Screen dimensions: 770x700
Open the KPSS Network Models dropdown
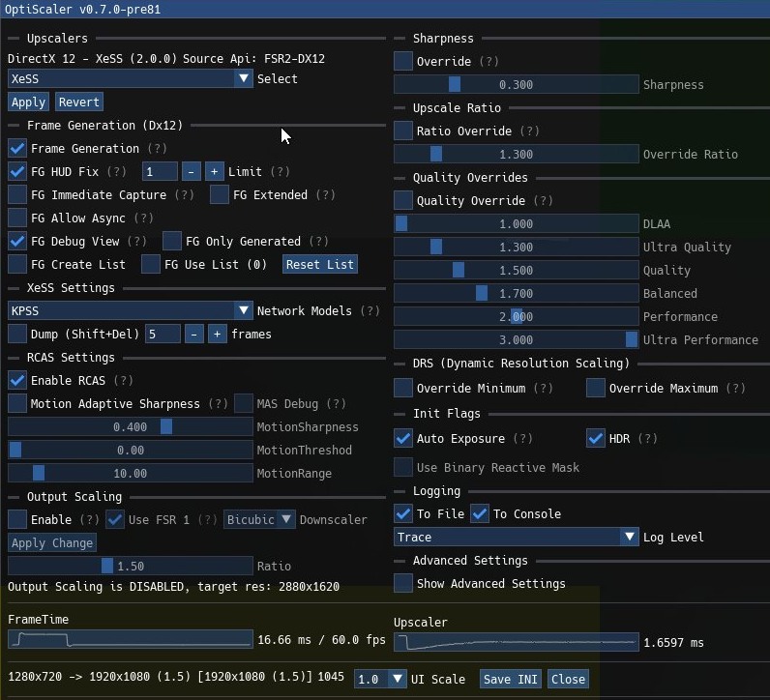(x=131, y=310)
